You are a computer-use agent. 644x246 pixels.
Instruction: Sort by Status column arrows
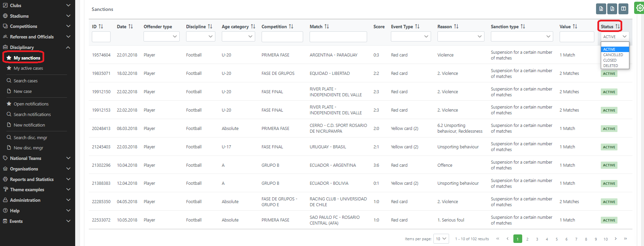[617, 27]
